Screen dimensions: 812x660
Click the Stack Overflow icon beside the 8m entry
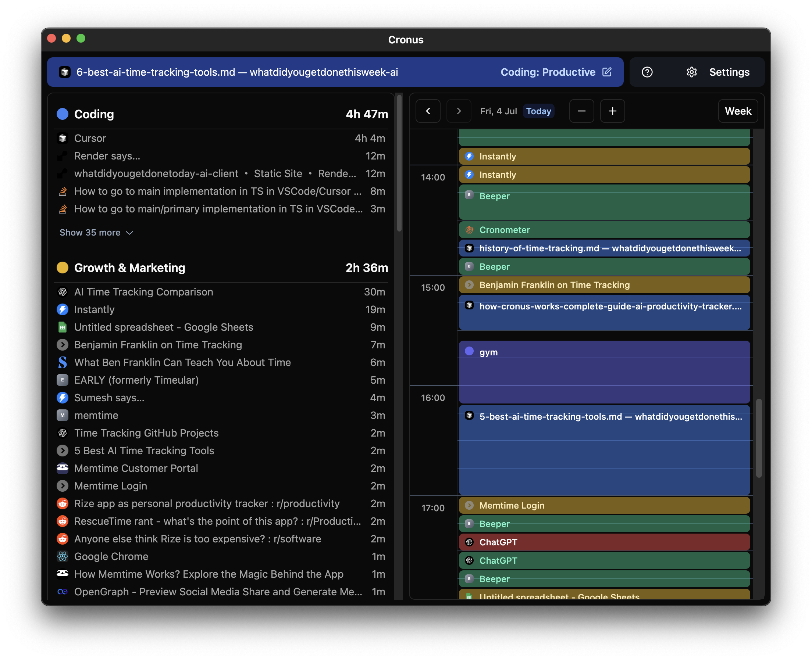pyautogui.click(x=63, y=191)
